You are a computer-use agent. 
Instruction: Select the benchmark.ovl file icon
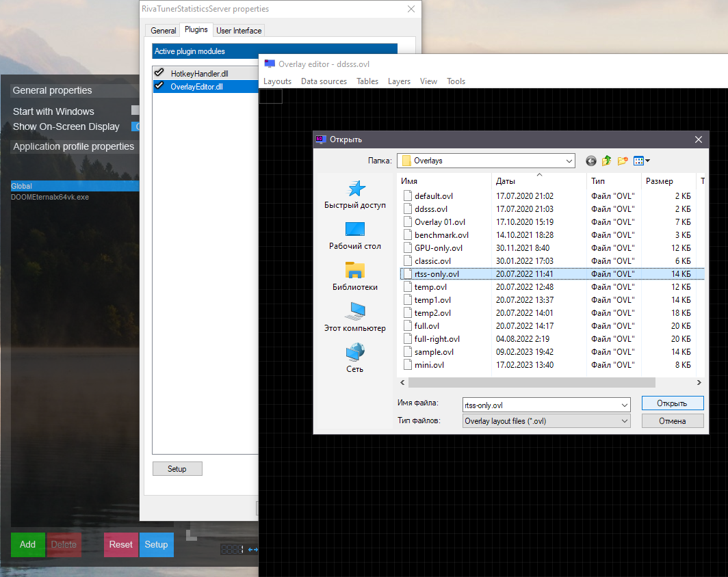pos(408,234)
